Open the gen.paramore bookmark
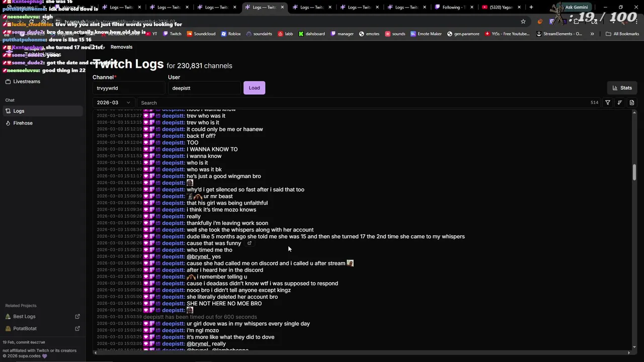The image size is (644, 362). coord(463,34)
